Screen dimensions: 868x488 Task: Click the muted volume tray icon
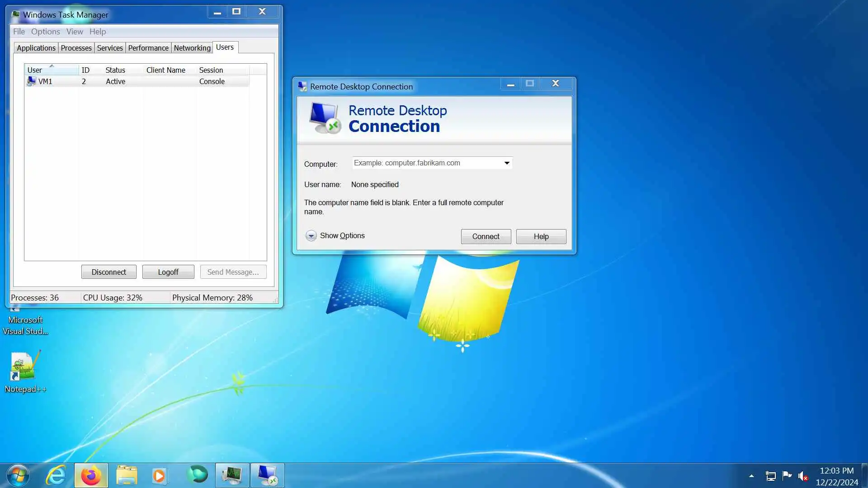click(x=803, y=476)
